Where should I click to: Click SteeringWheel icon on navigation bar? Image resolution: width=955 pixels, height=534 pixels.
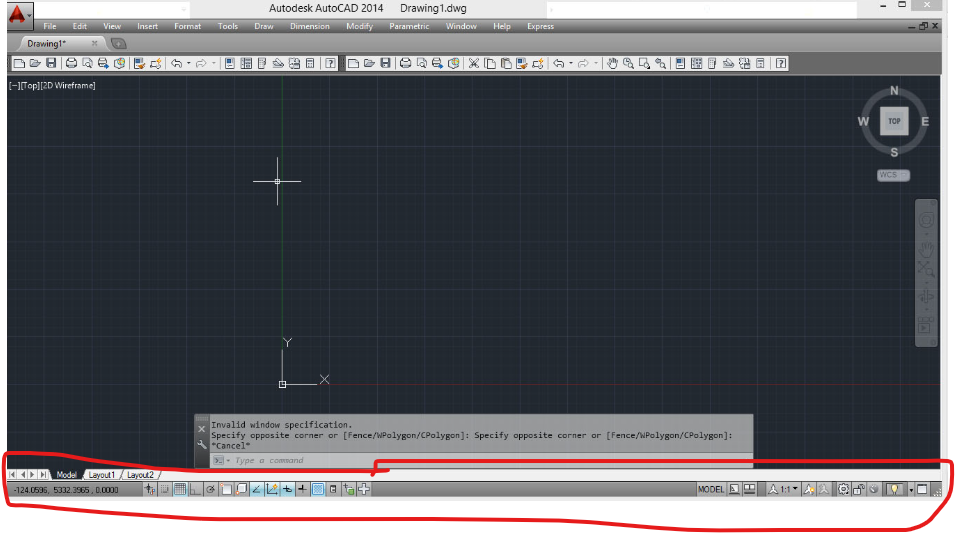pyautogui.click(x=926, y=220)
